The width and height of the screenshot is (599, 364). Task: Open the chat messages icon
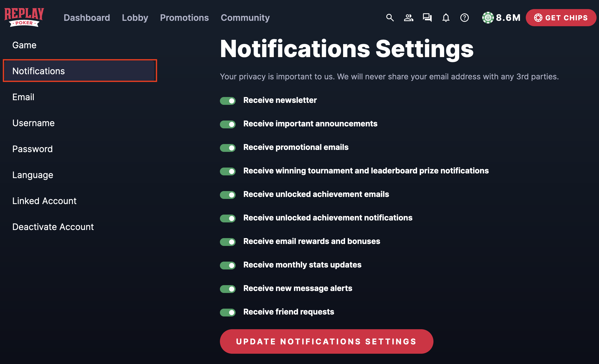point(427,18)
